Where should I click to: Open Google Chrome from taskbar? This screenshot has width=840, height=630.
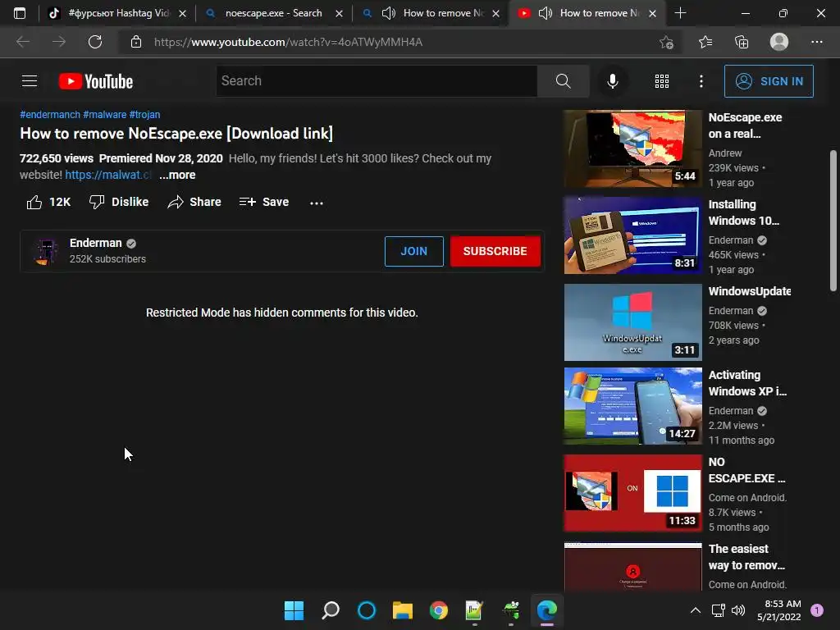click(x=439, y=610)
